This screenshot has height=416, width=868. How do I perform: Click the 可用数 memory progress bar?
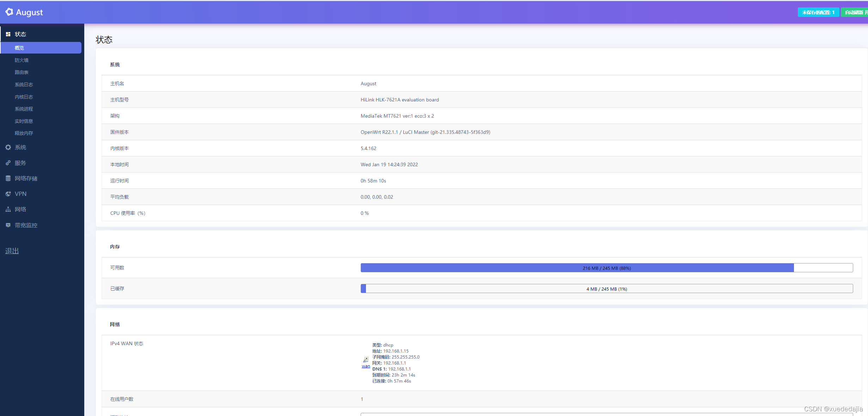coord(606,268)
